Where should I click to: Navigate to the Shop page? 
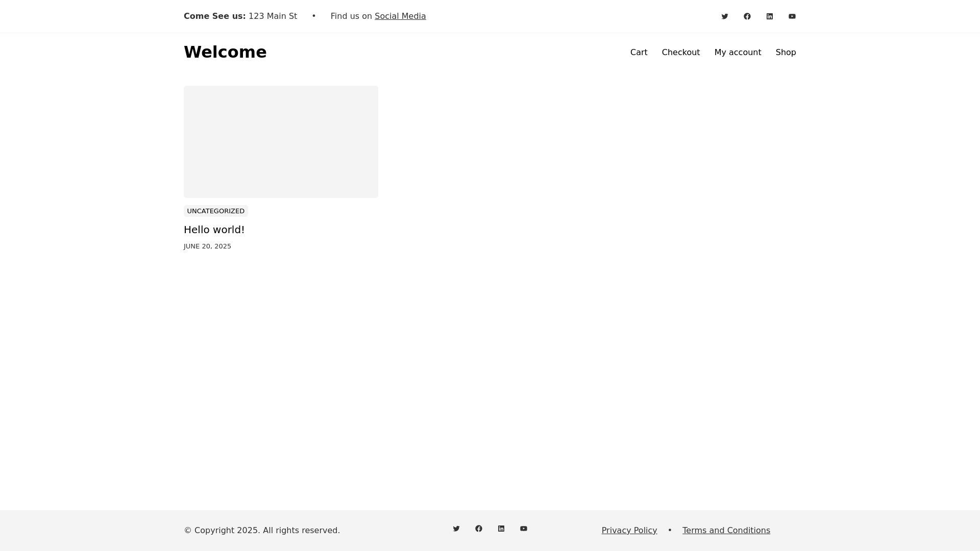point(786,53)
